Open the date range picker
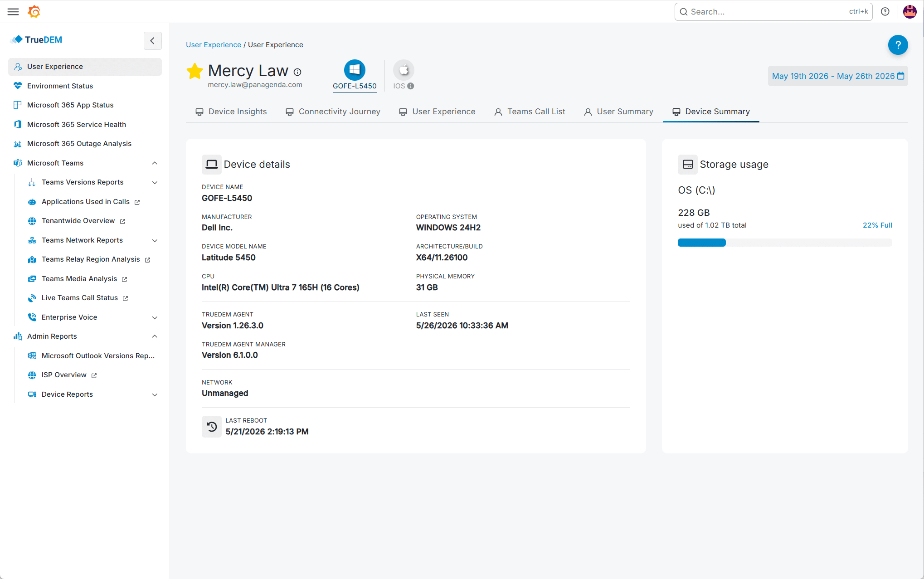Image resolution: width=924 pixels, height=579 pixels. [x=838, y=76]
